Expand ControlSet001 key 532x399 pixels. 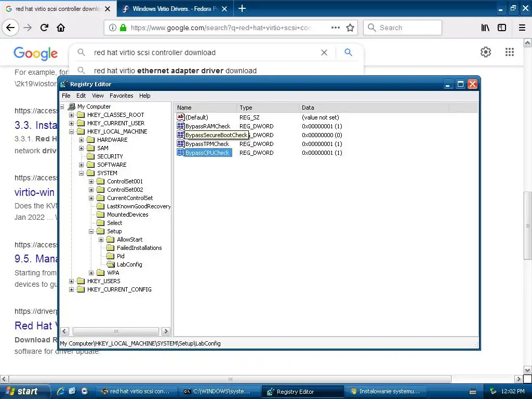[91, 181]
